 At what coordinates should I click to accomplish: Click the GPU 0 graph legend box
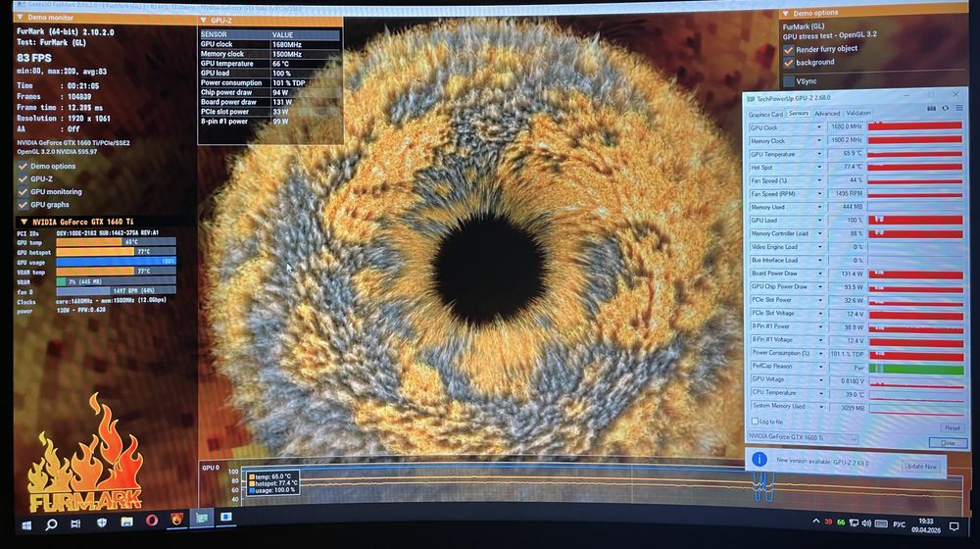tap(272, 482)
